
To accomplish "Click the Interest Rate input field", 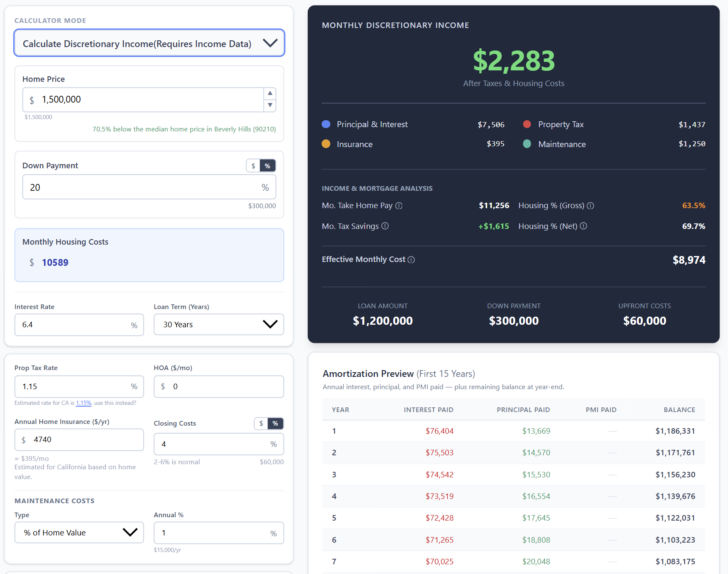I will (74, 325).
